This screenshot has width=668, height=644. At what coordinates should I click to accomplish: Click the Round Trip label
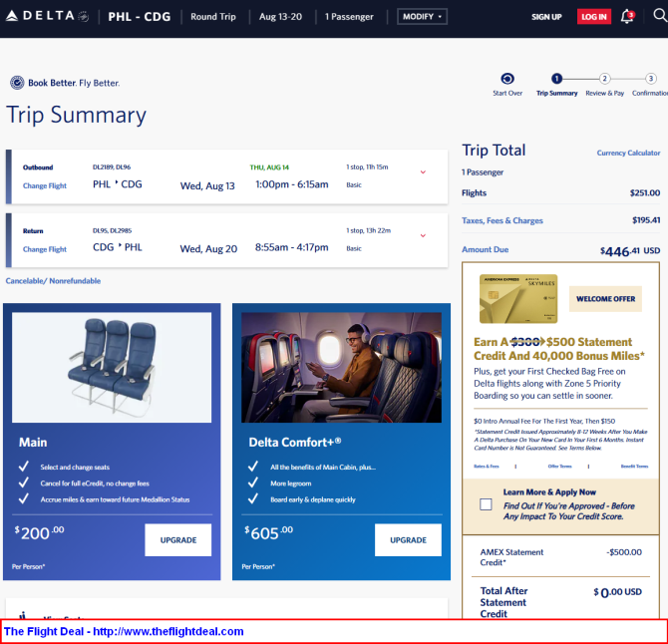(213, 17)
